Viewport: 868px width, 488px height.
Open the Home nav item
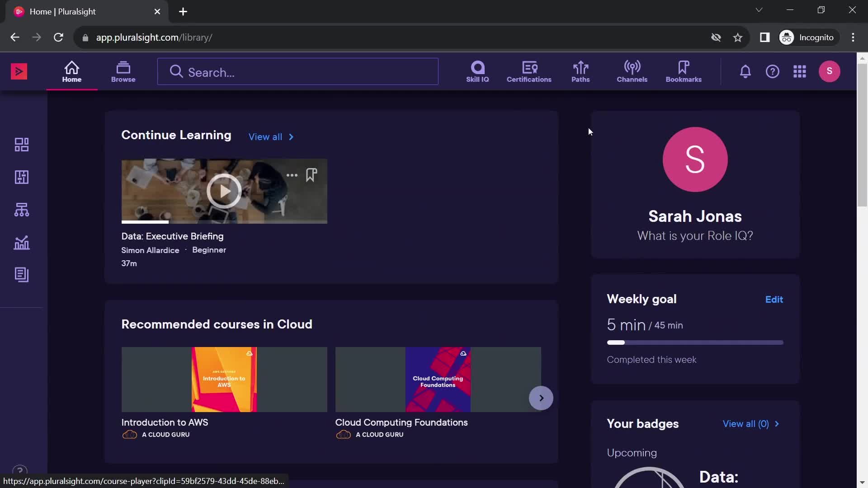[x=72, y=72]
